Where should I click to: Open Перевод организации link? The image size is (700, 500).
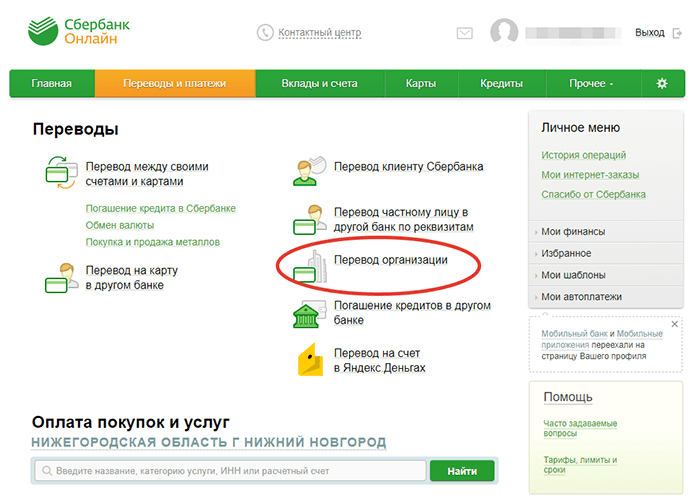pos(391,260)
